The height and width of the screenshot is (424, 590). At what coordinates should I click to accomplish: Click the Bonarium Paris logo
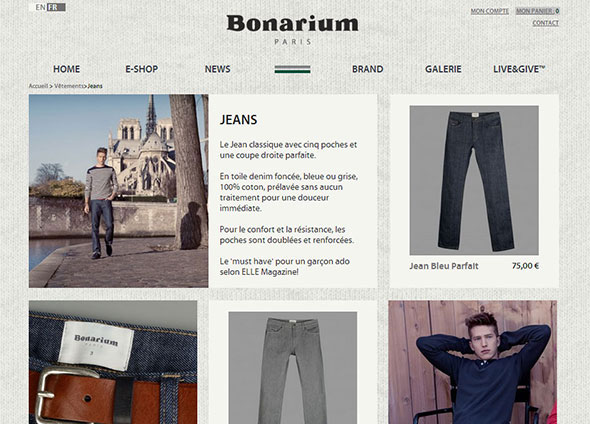(292, 30)
